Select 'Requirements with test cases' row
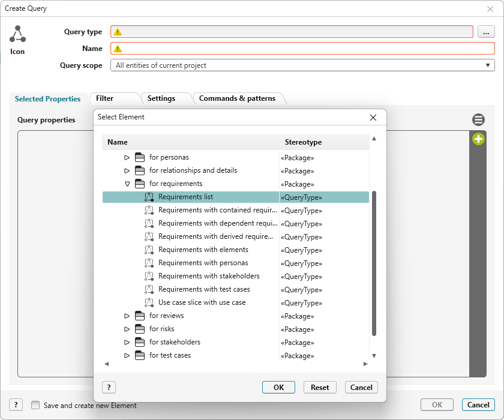 pos(236,289)
